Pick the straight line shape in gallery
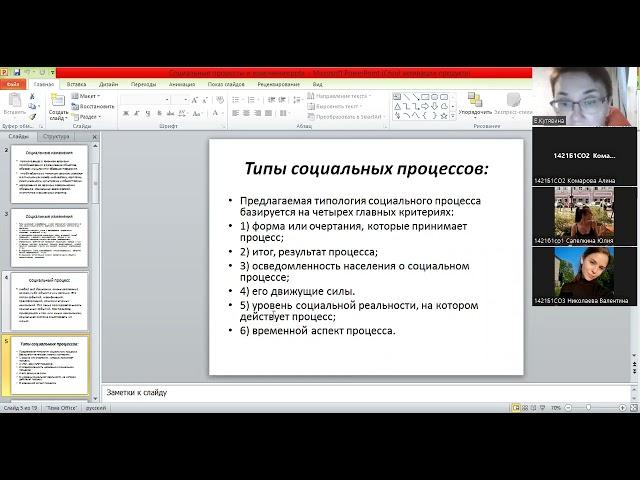Image resolution: width=640 pixels, height=480 pixels. pyautogui.click(x=407, y=97)
